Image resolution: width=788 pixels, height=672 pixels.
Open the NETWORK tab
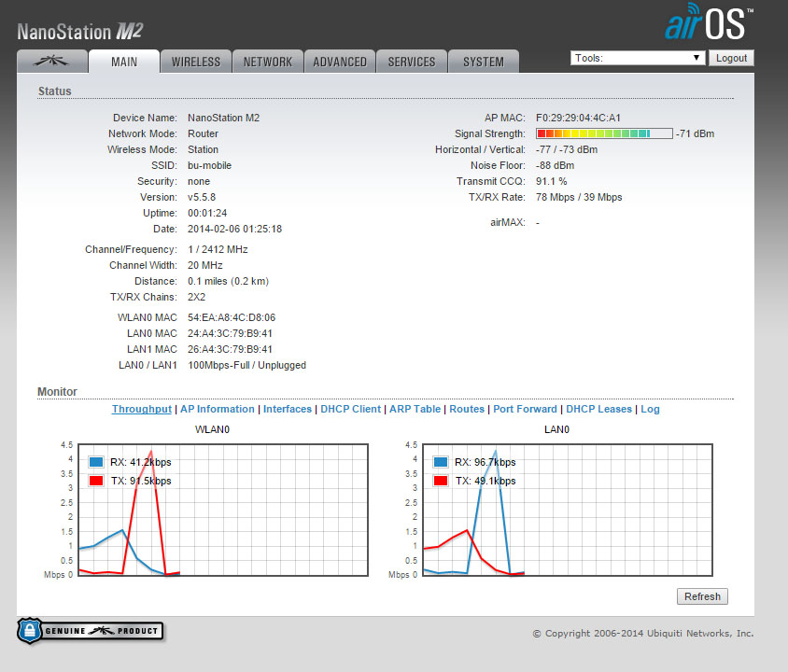click(268, 62)
